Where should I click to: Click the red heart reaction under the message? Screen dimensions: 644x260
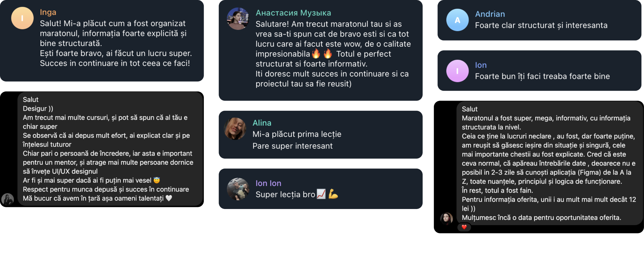coord(464,227)
